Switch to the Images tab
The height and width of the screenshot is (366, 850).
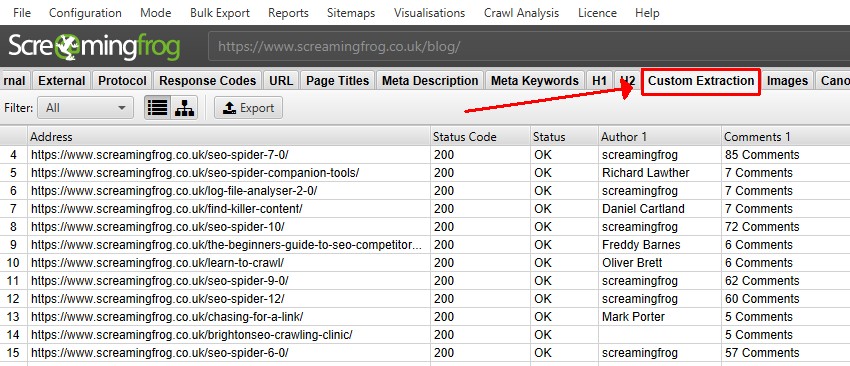point(787,81)
